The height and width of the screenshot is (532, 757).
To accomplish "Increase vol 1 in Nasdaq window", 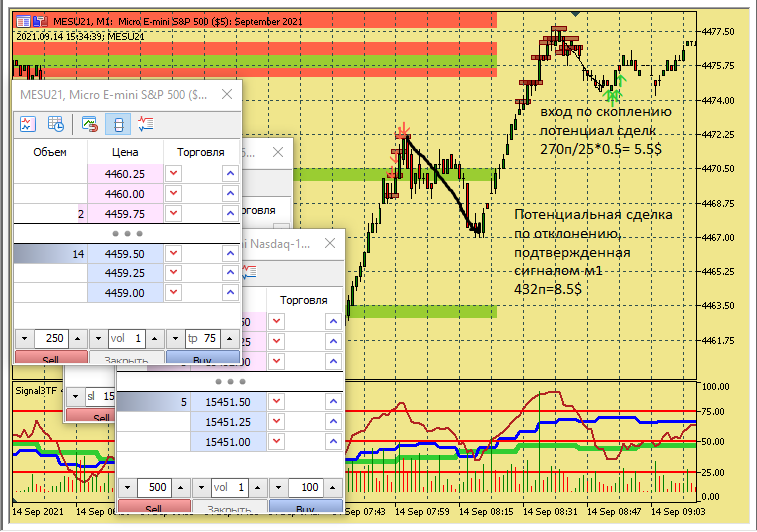I will [258, 488].
